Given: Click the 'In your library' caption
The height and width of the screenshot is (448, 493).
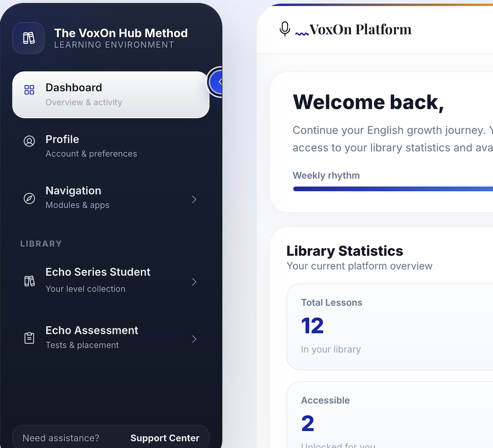Looking at the screenshot, I should pyautogui.click(x=331, y=349).
